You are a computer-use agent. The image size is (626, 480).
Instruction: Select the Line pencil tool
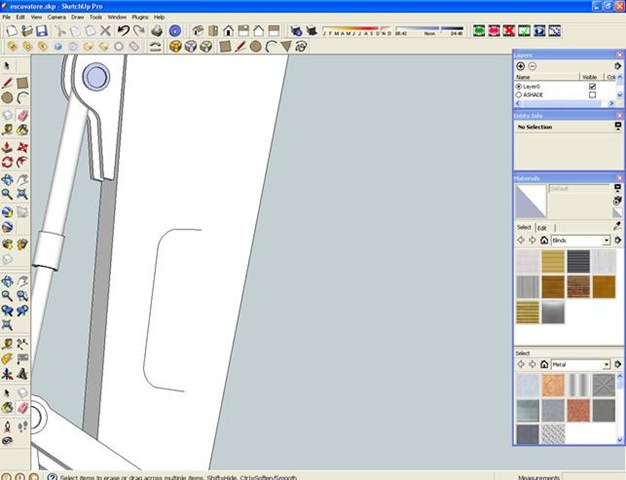coord(7,82)
